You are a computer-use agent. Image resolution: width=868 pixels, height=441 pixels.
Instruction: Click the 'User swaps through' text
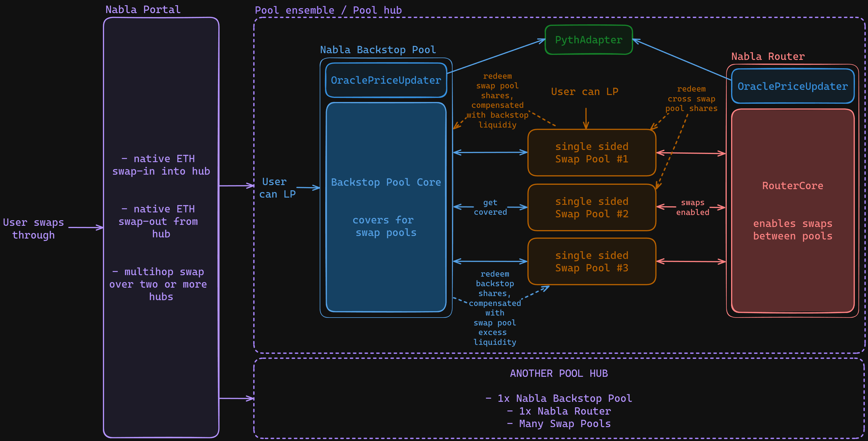tap(33, 229)
